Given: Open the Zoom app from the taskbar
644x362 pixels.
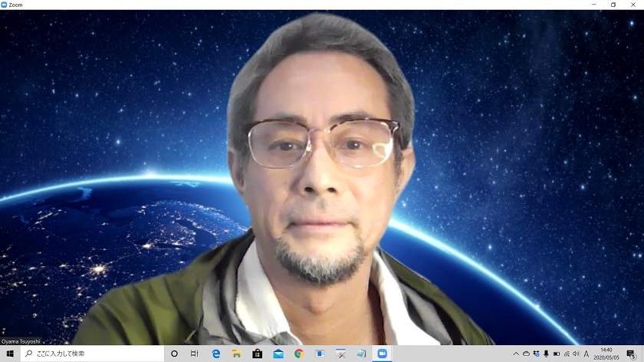Looking at the screenshot, I should pos(382,354).
